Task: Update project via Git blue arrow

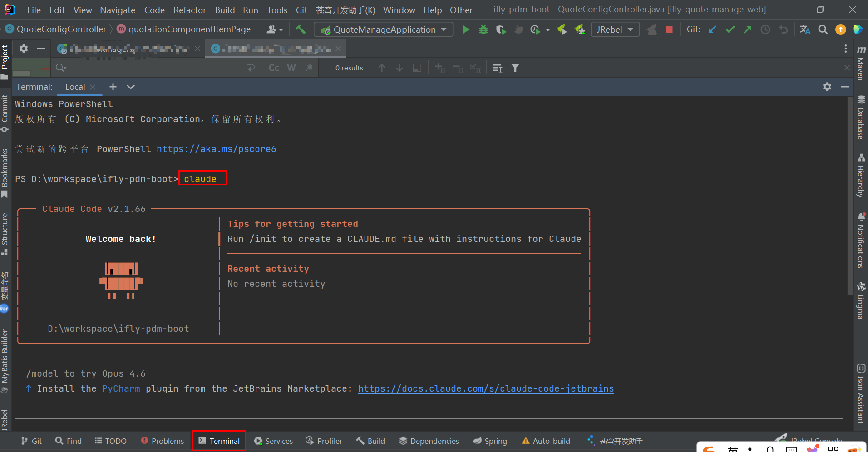Action: tap(712, 29)
